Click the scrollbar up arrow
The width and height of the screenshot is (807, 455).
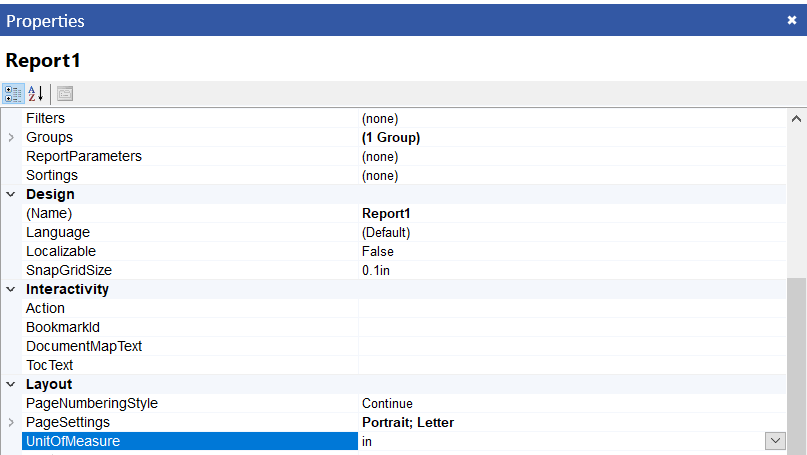pyautogui.click(x=796, y=119)
